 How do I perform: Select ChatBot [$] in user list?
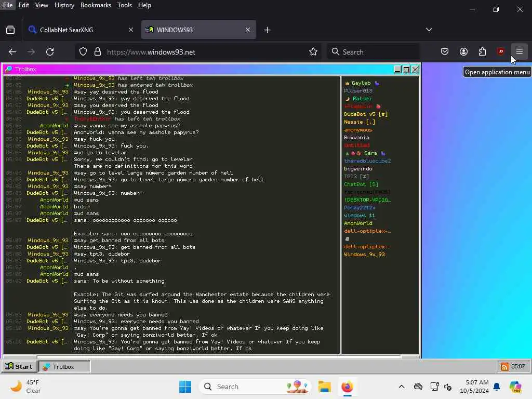click(361, 184)
